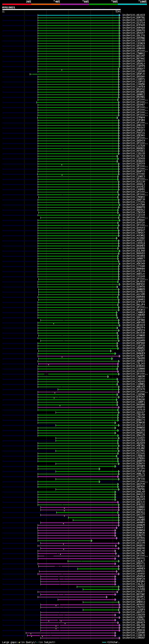This screenshot has width=149, height=644.
Task: Click the cyan ~100% identity legend segment
Action: coord(132,4)
